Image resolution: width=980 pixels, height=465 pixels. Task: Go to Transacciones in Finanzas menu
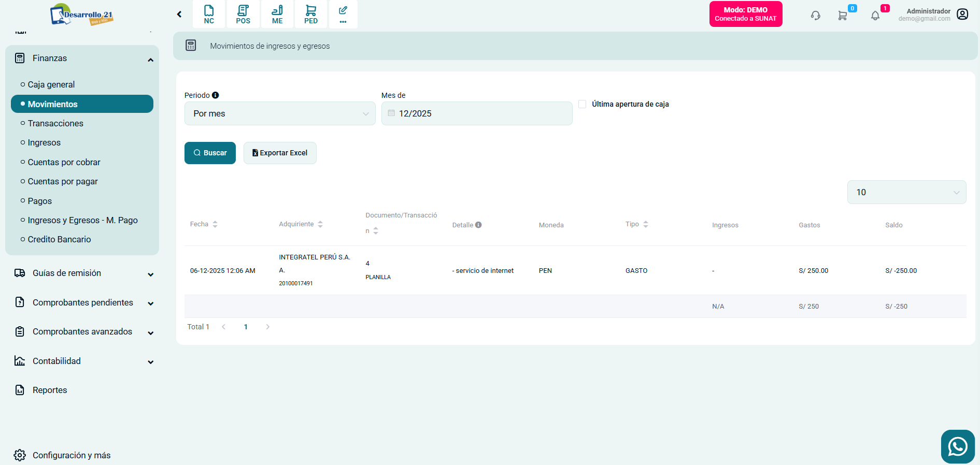click(x=55, y=123)
